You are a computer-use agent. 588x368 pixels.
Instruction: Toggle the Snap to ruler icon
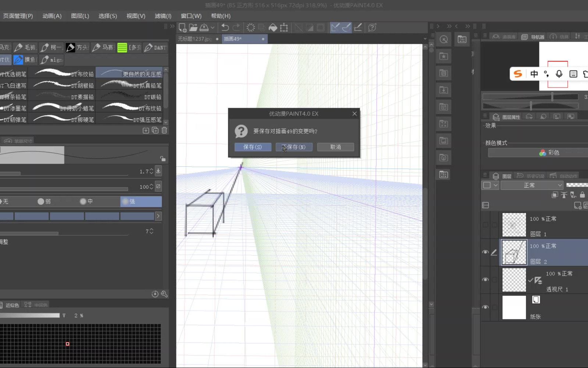click(335, 28)
